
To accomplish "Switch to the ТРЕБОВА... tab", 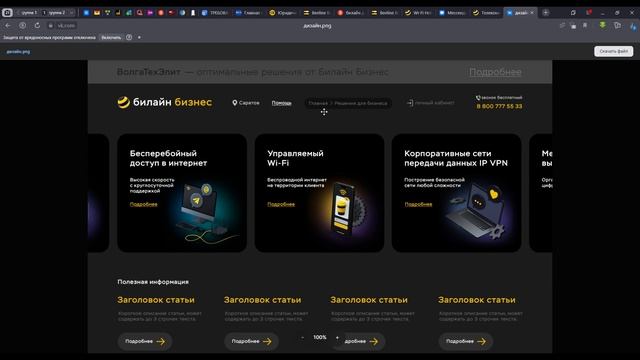I will (x=215, y=13).
